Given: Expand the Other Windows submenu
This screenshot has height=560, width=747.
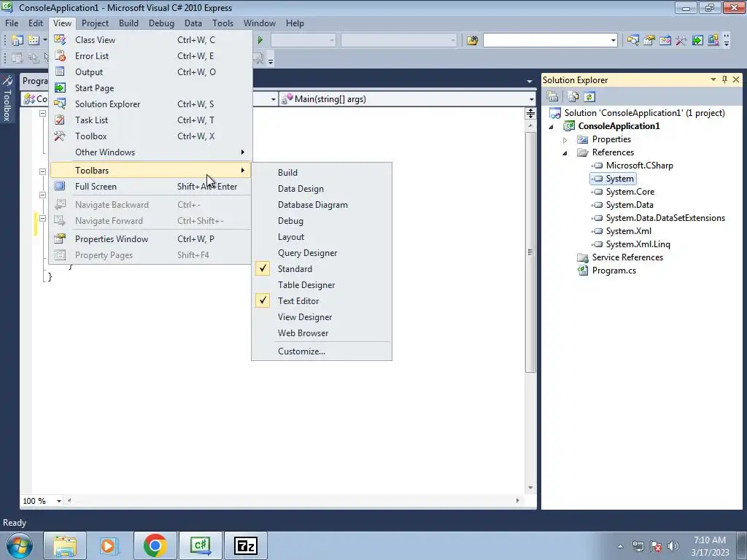Looking at the screenshot, I should pos(150,152).
